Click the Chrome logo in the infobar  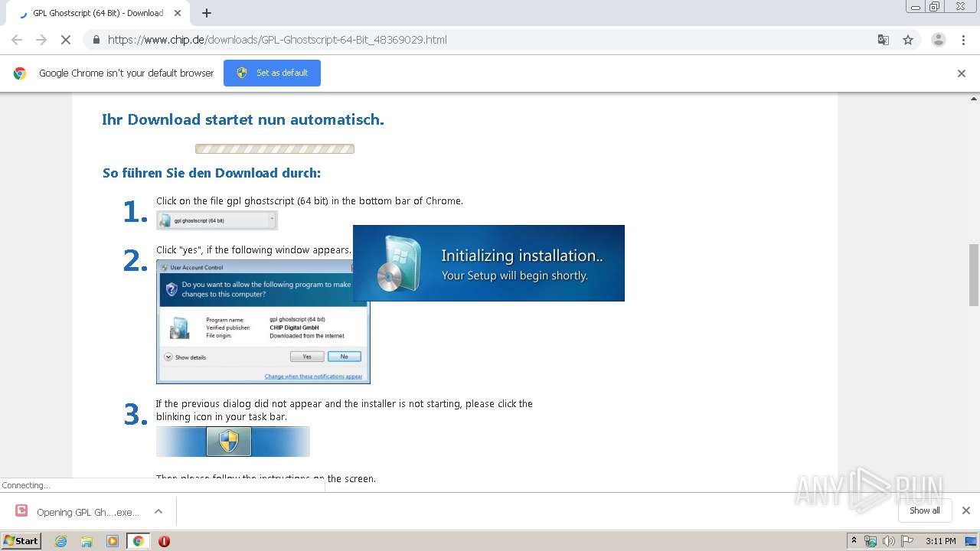[x=20, y=73]
